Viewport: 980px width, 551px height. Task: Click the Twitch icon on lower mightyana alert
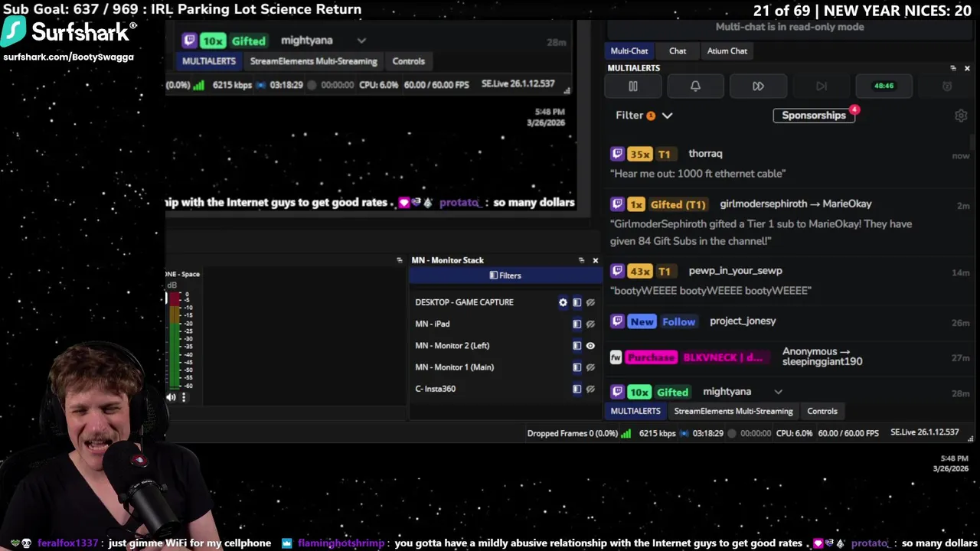click(x=617, y=392)
